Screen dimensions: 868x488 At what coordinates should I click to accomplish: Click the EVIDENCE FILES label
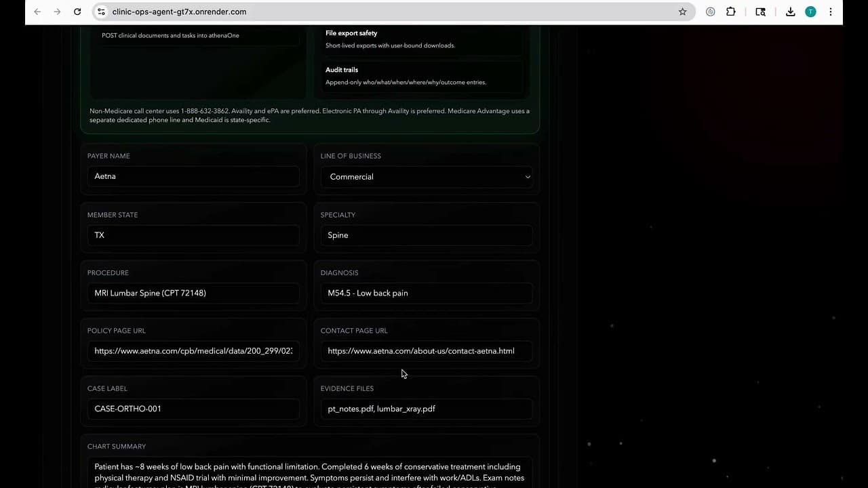pyautogui.click(x=347, y=388)
